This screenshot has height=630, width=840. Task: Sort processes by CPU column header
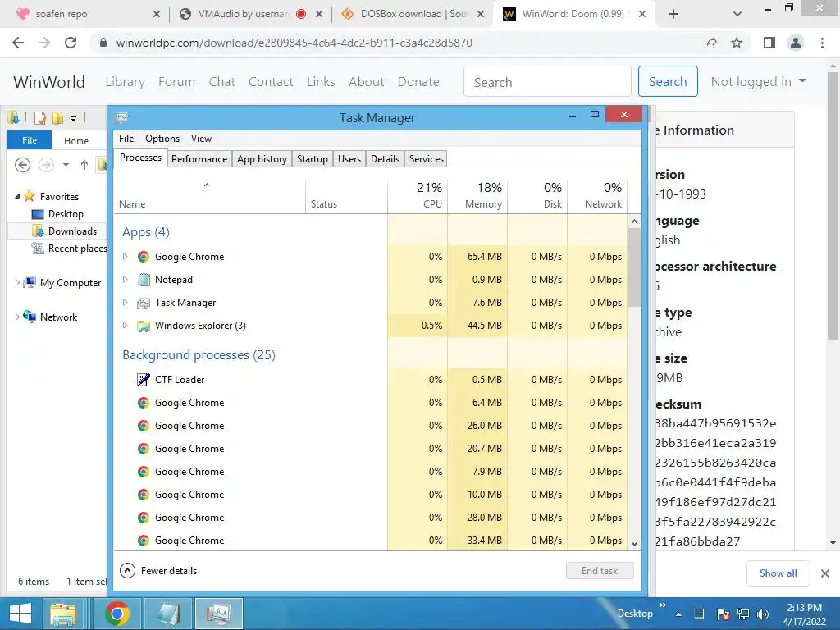(418, 195)
